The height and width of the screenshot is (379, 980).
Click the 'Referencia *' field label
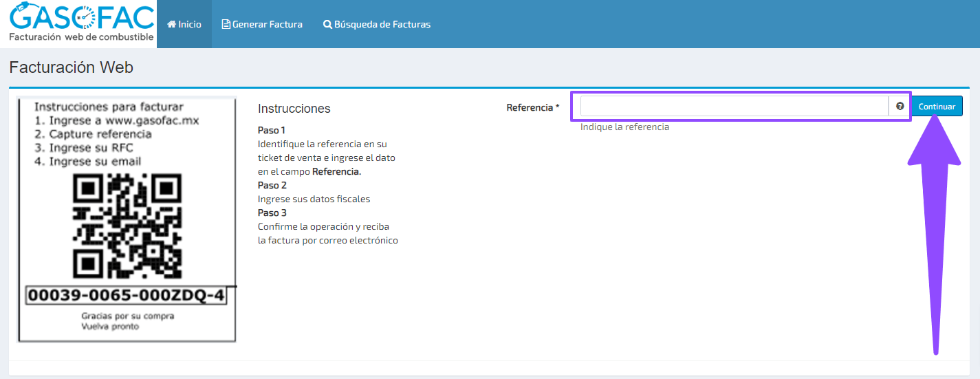pos(533,107)
